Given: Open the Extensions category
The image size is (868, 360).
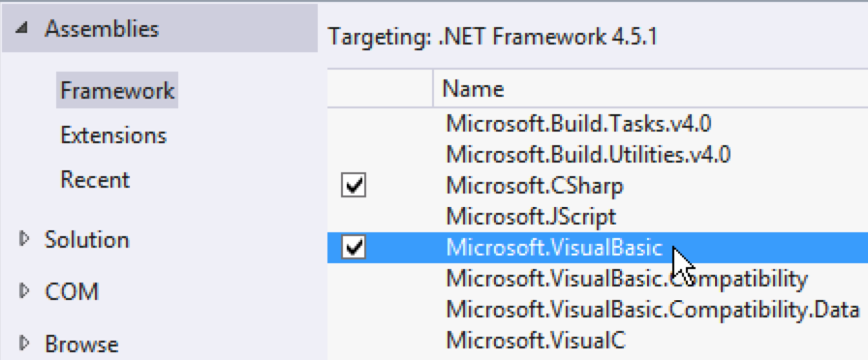Looking at the screenshot, I should (x=113, y=135).
